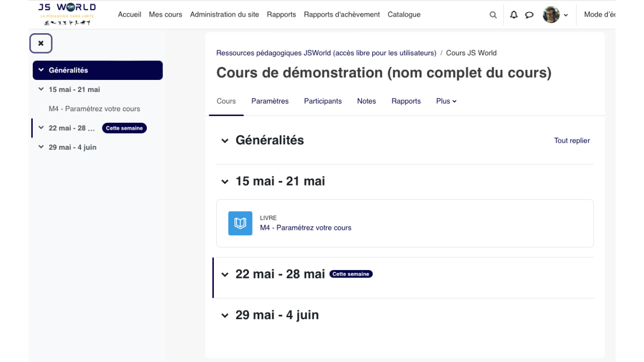This screenshot has height=362, width=644.
Task: Select M4 - Paramétrez votre cours in sidebar
Action: coord(95,109)
